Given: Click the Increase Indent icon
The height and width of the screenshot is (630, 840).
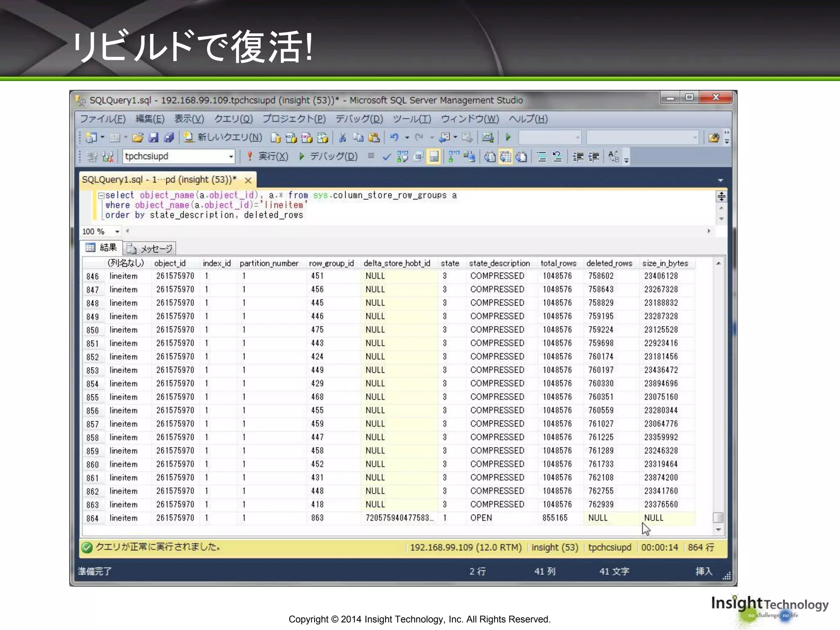Looking at the screenshot, I should 593,157.
